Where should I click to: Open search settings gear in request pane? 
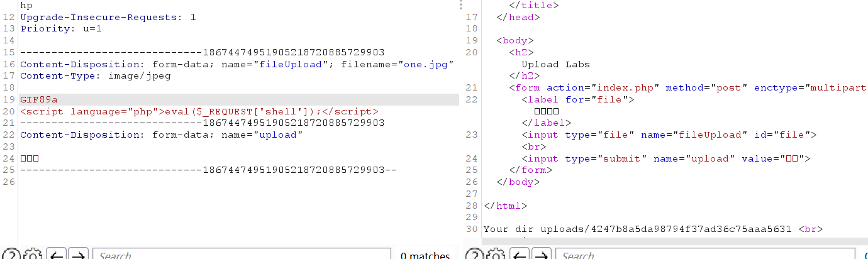click(33, 255)
